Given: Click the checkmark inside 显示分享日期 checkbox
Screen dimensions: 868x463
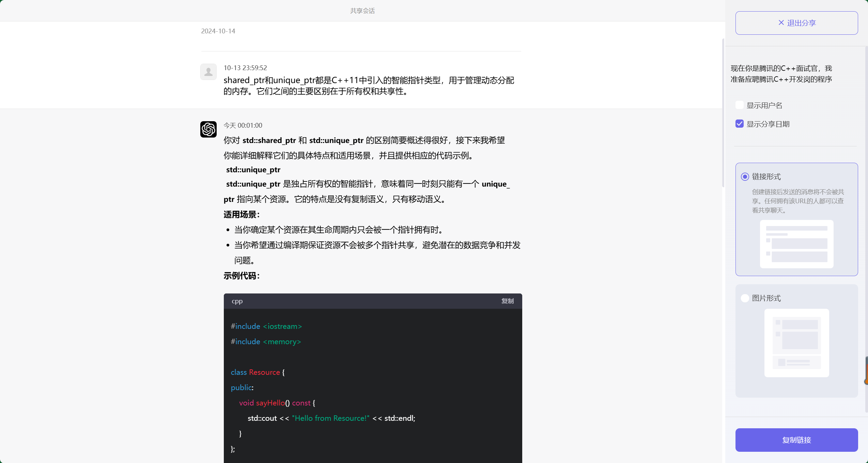Looking at the screenshot, I should tap(739, 124).
